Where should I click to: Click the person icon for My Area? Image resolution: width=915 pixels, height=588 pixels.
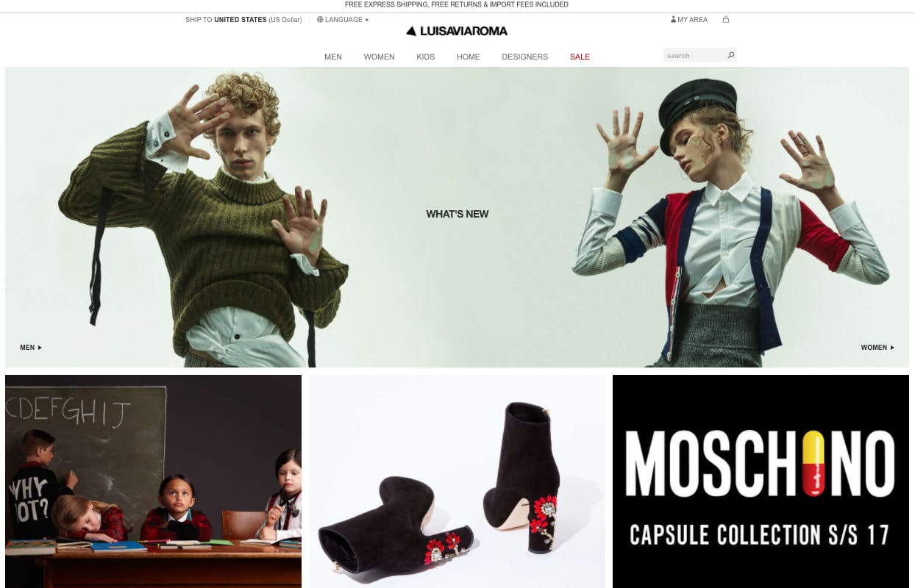pos(673,20)
